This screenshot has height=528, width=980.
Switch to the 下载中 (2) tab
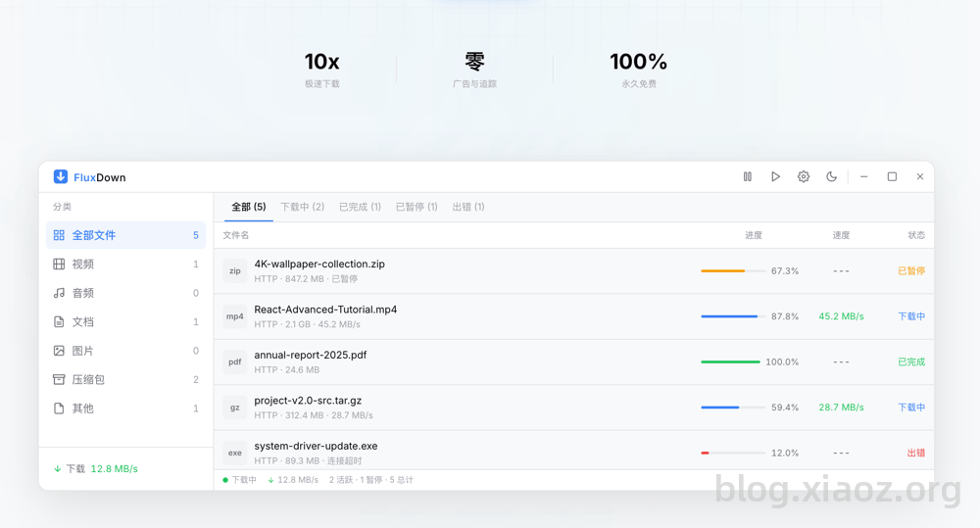click(303, 207)
